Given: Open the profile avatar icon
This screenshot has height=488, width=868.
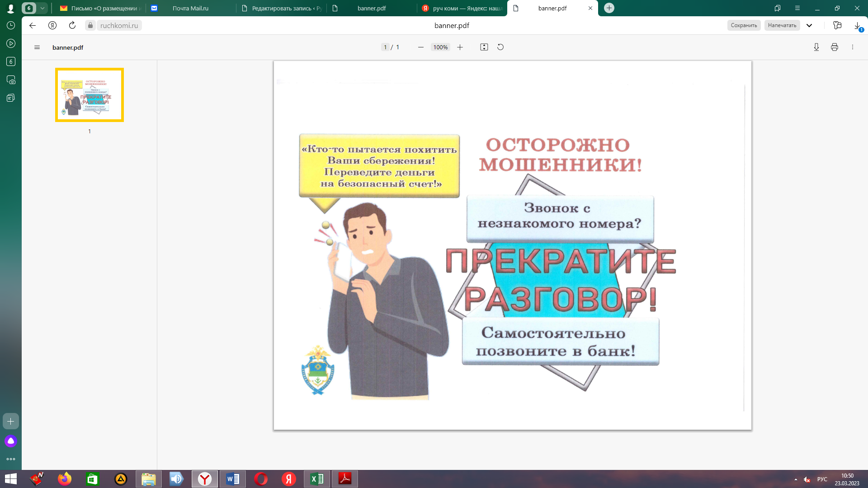Looking at the screenshot, I should point(11,8).
